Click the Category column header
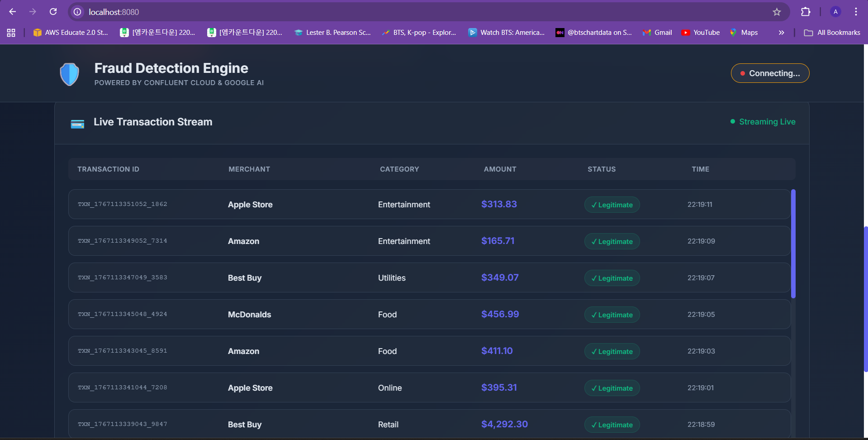 pyautogui.click(x=399, y=169)
